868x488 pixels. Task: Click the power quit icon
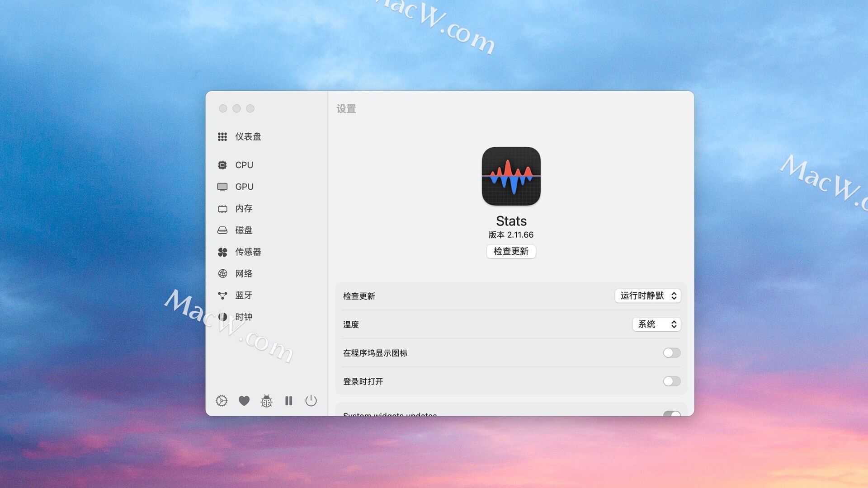click(x=311, y=401)
